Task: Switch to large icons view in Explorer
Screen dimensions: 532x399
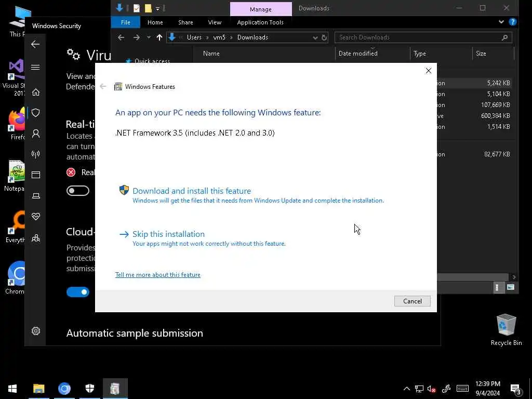Action: (x=510, y=288)
